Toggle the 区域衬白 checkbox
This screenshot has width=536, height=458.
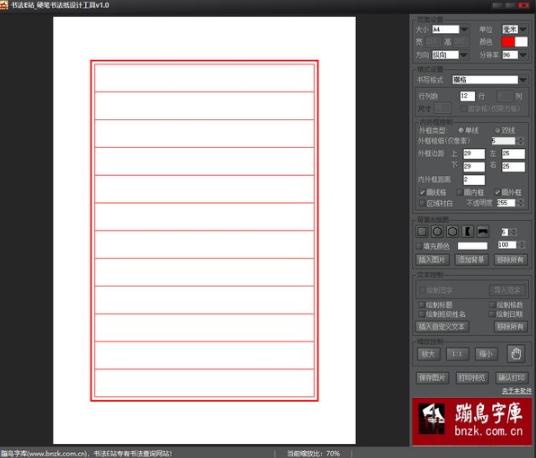click(x=423, y=203)
